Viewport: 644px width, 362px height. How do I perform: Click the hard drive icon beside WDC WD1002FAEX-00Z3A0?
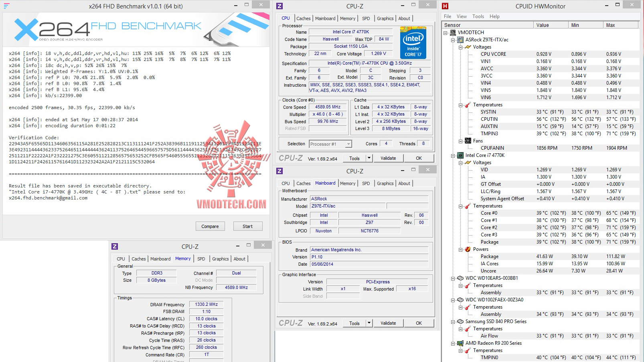(461, 300)
